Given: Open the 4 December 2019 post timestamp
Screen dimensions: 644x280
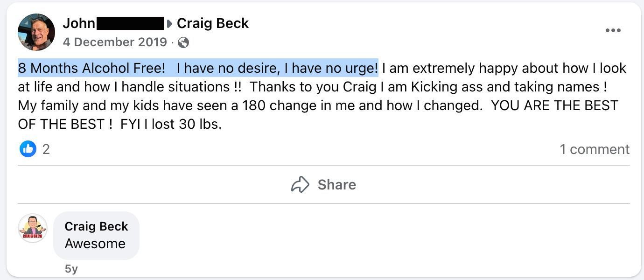Looking at the screenshot, I should [115, 42].
